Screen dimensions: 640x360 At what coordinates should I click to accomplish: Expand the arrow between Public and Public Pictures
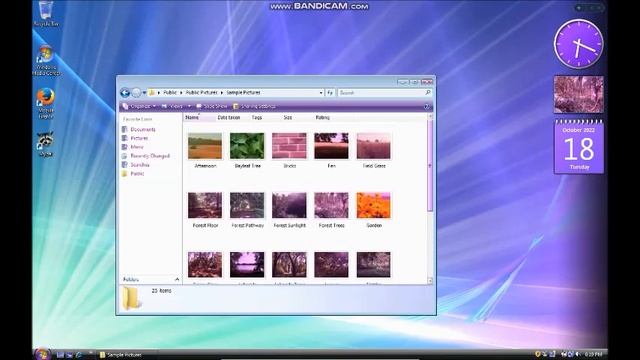coord(181,93)
